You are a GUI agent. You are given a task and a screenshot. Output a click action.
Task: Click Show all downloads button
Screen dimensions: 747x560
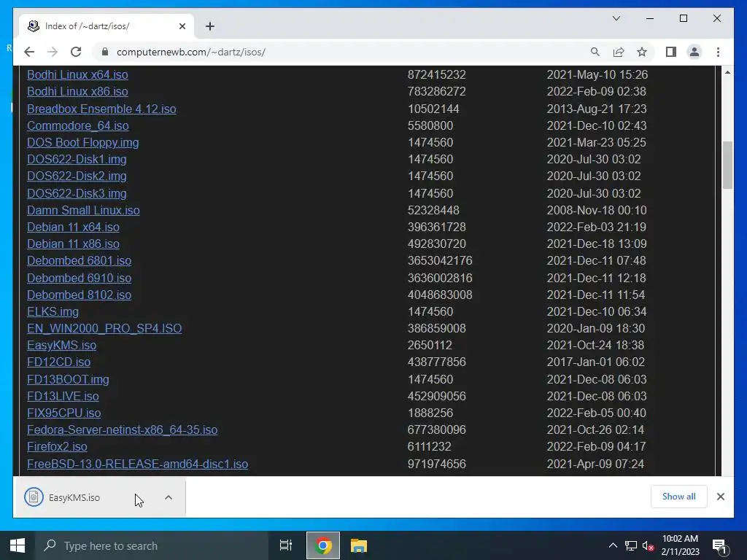coord(679,496)
